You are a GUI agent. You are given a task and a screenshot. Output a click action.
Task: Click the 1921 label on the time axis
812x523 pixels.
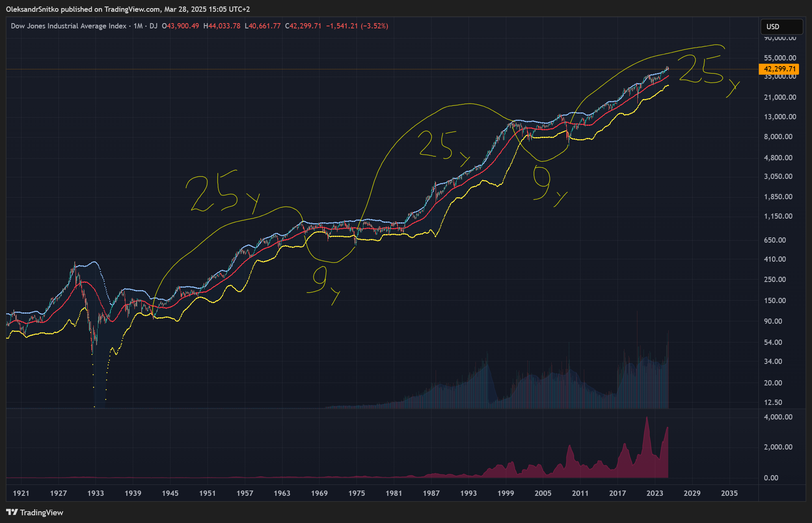click(x=21, y=493)
